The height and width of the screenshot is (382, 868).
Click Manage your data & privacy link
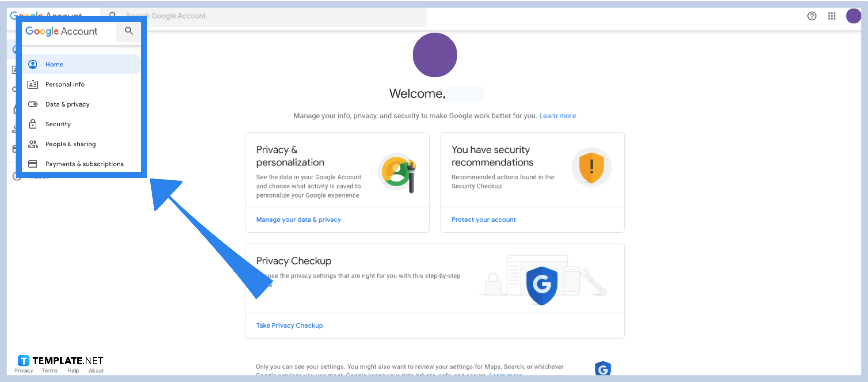tap(298, 220)
